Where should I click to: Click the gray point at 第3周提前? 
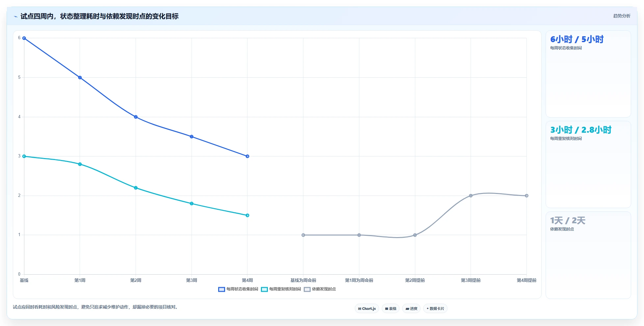pos(471,196)
